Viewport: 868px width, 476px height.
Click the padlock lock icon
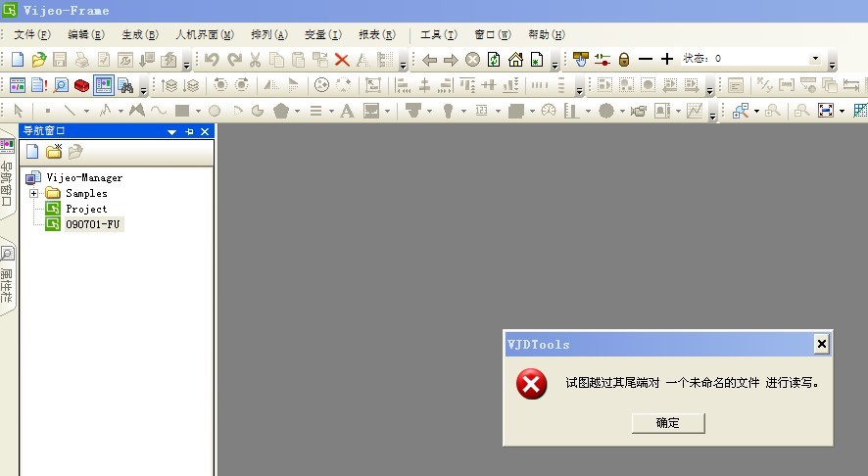[x=624, y=60]
